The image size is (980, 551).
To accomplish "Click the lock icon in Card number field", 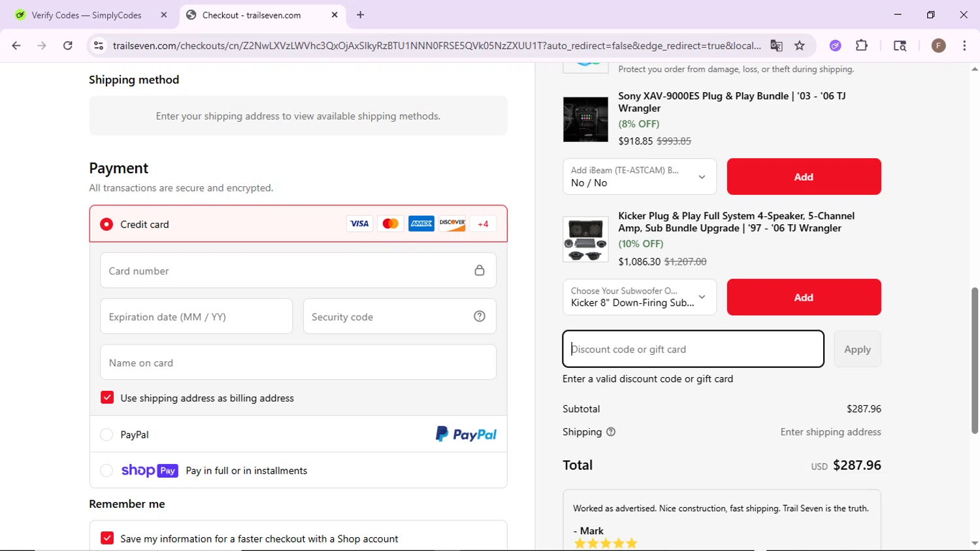I will pos(480,271).
